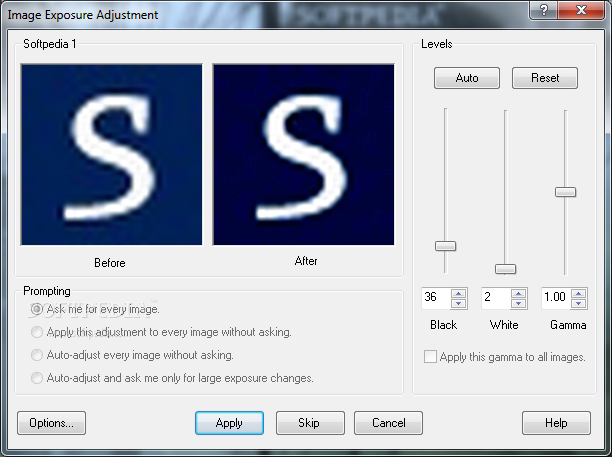Decrease the Gamma value with down arrow
Screen dimensions: 612x457
[578, 304]
